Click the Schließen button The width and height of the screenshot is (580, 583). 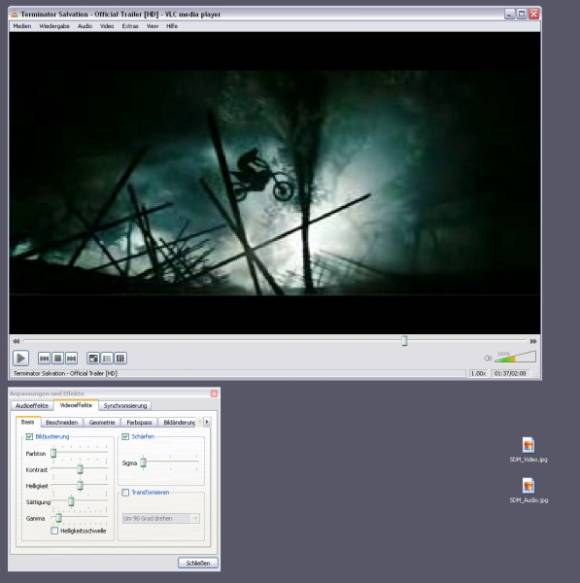[198, 563]
